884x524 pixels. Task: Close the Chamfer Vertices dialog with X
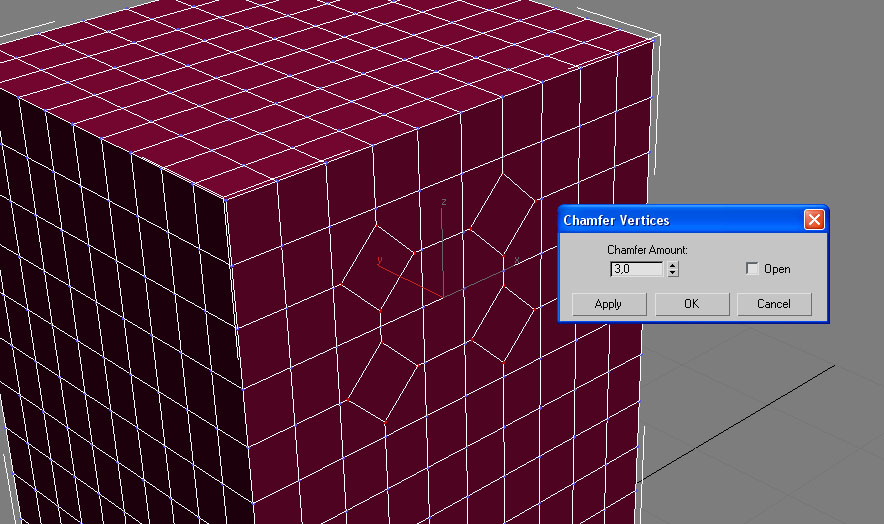[814, 219]
